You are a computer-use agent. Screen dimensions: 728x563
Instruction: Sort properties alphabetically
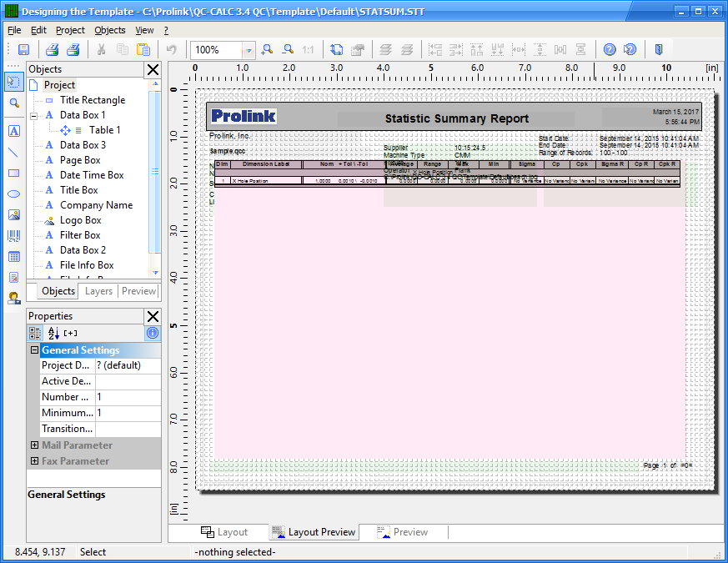click(53, 333)
